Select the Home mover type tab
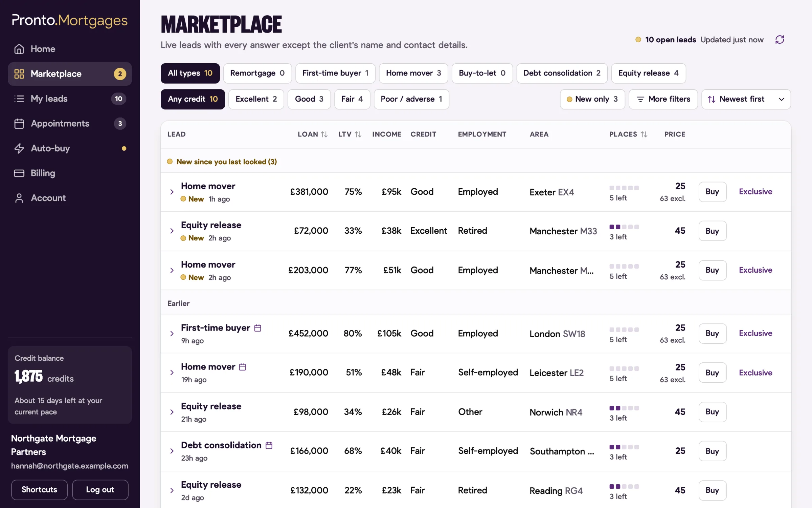The height and width of the screenshot is (508, 812). 413,73
